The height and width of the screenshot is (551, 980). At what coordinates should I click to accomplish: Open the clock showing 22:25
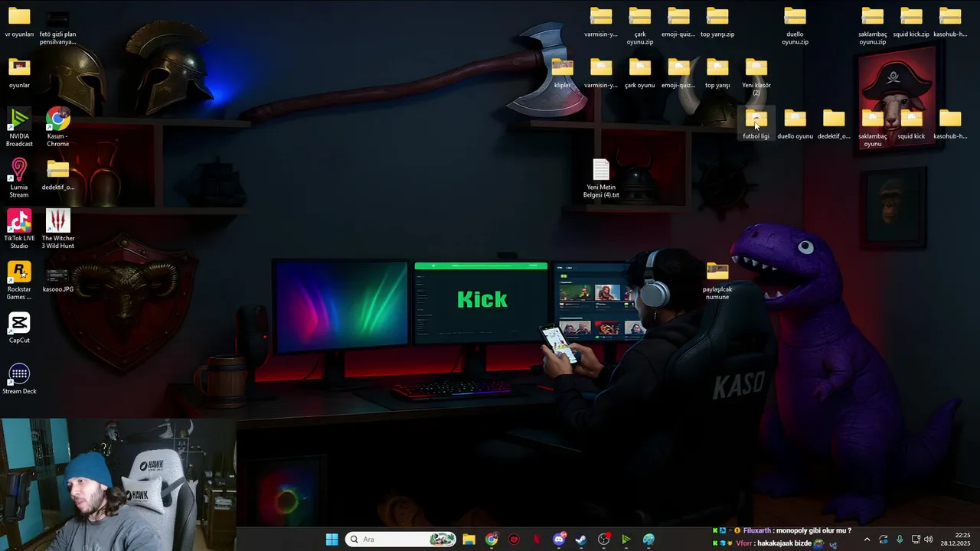point(955,540)
